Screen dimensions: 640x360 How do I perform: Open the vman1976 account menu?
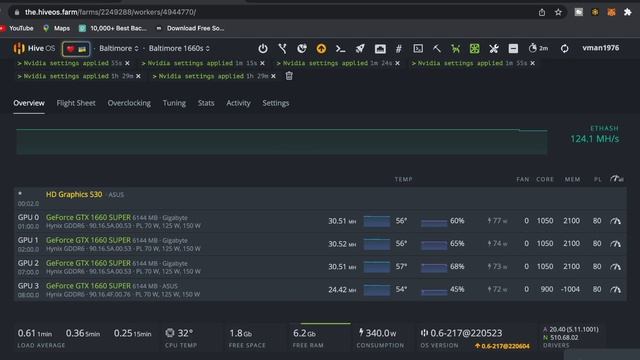coord(601,48)
